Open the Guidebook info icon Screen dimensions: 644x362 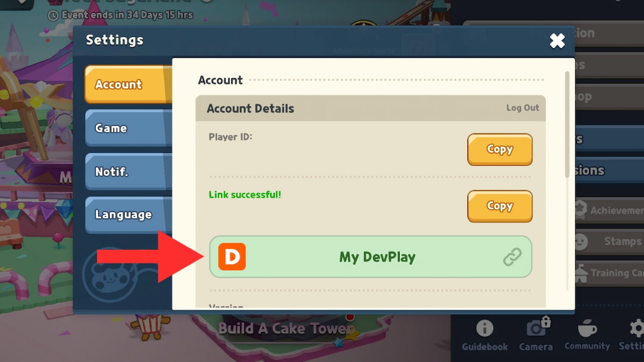(485, 328)
